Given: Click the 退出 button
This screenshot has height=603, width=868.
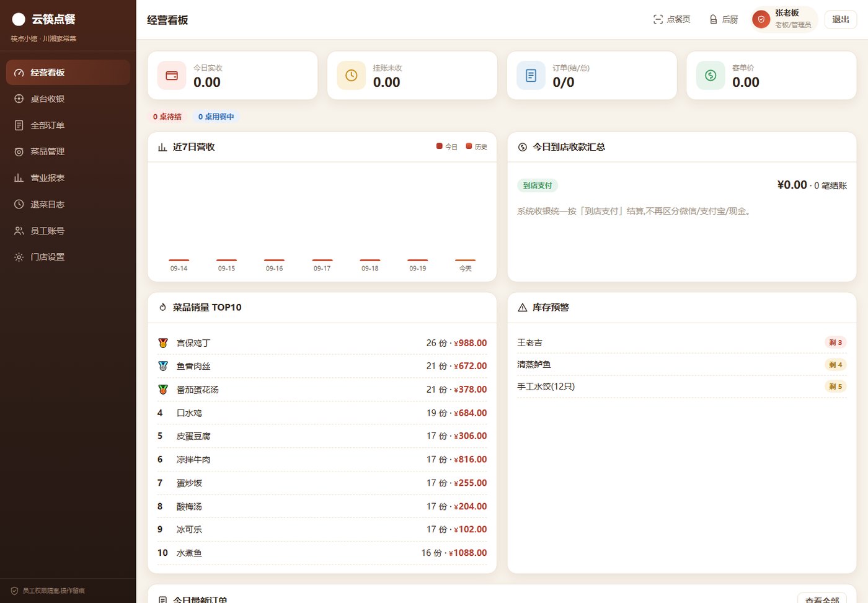Looking at the screenshot, I should click(x=841, y=19).
